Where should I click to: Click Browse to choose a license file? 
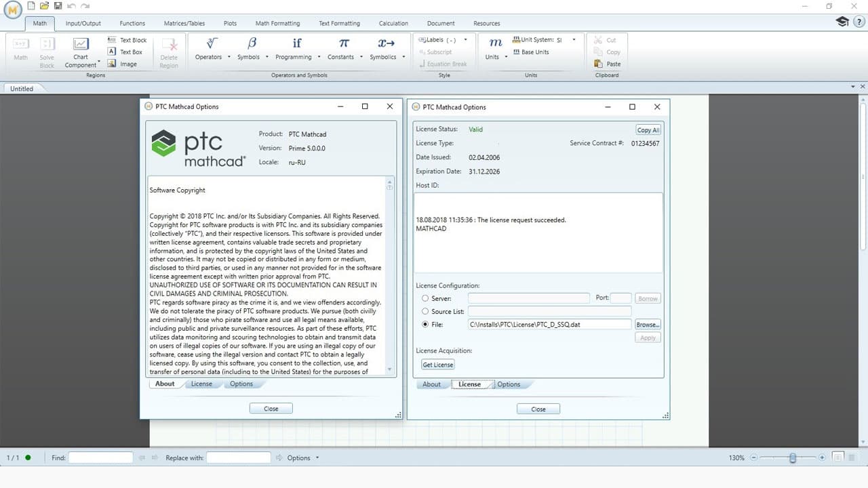click(x=647, y=324)
